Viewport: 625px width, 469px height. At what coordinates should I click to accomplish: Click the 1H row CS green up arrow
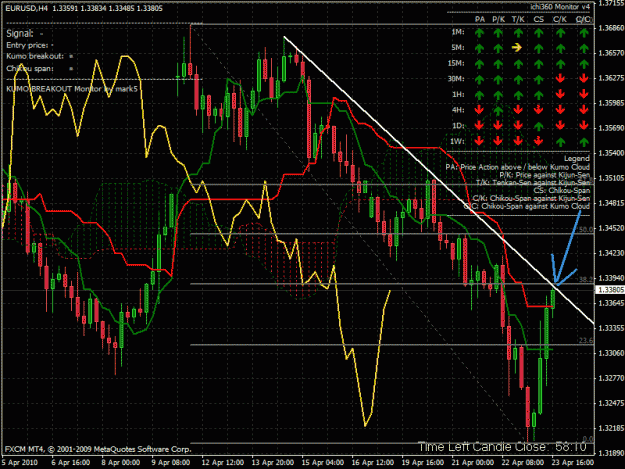[x=539, y=95]
